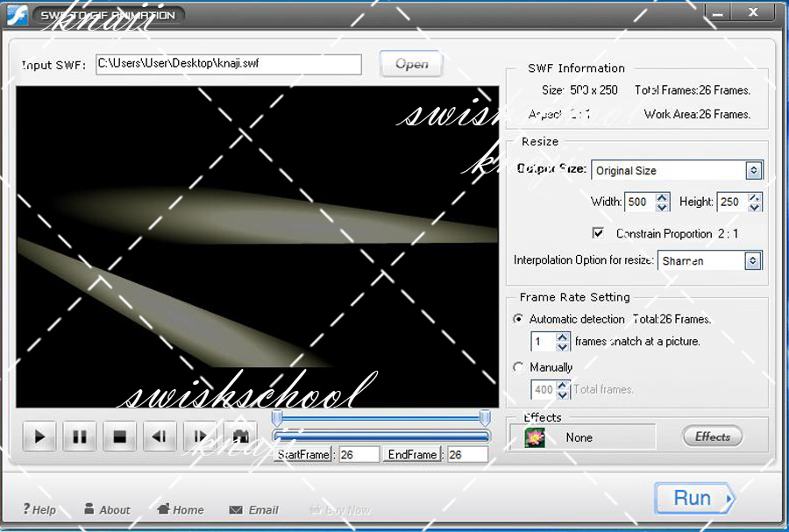Expand the Output Size dropdown
789x532 pixels.
[x=753, y=170]
